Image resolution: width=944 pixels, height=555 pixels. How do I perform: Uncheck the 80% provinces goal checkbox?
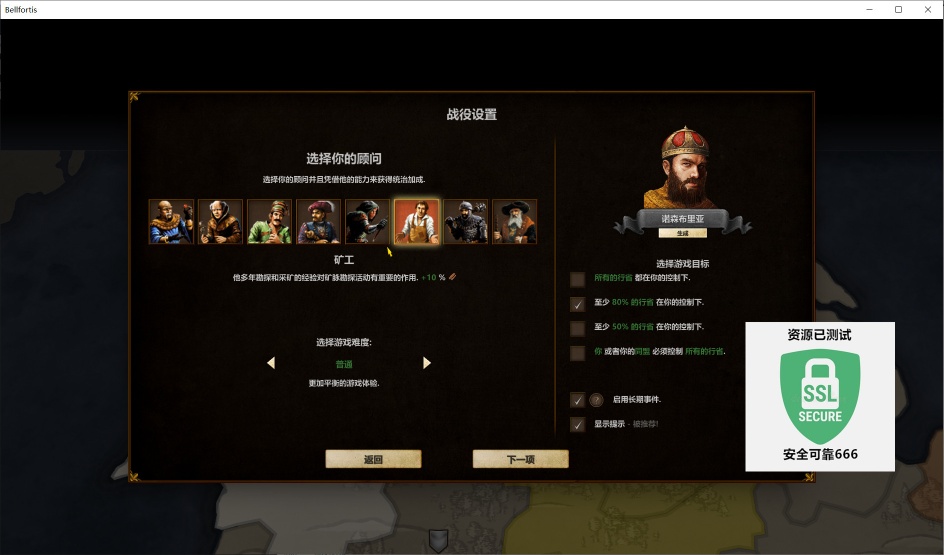click(577, 304)
